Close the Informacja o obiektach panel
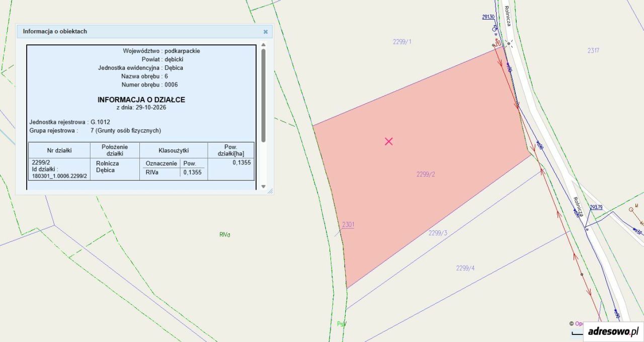 coord(266,32)
